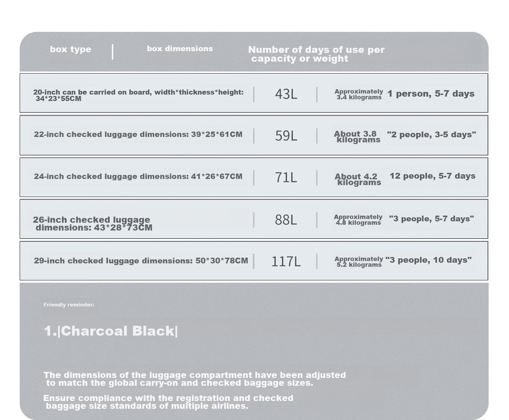
Task: Click the 22-inch checked luggage row
Action: 254,135
